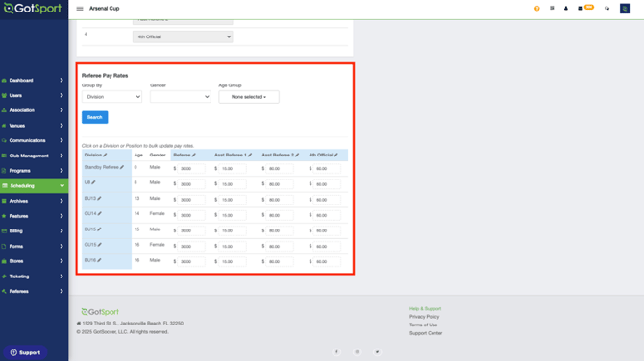
Task: Toggle the hamburger menu beside Arsenal Cup
Action: 80,9
